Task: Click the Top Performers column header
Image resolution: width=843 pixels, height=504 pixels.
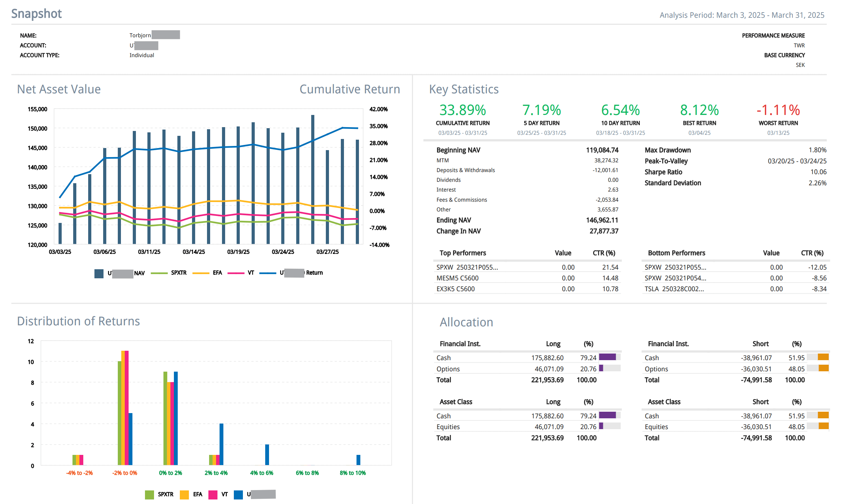Action: click(462, 253)
